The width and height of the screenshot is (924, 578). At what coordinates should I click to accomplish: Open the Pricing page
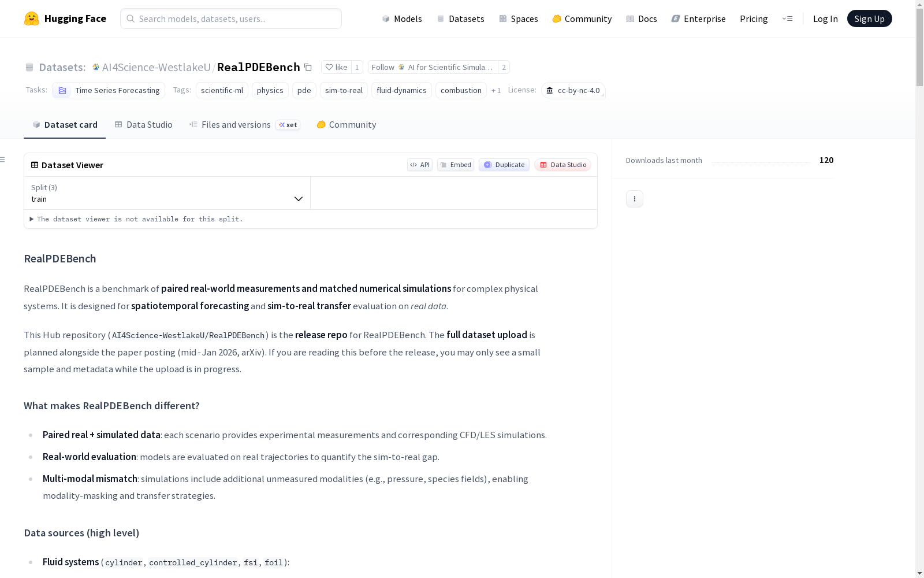click(754, 18)
